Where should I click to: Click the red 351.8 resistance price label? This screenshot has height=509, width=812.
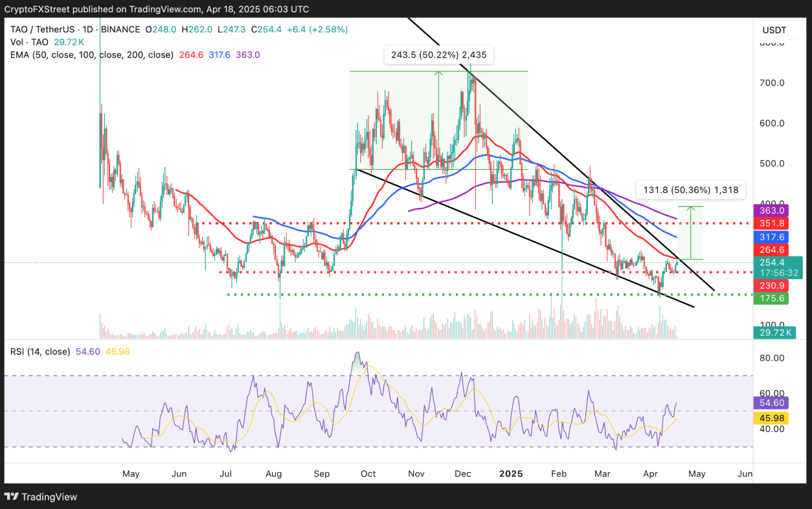coord(773,223)
